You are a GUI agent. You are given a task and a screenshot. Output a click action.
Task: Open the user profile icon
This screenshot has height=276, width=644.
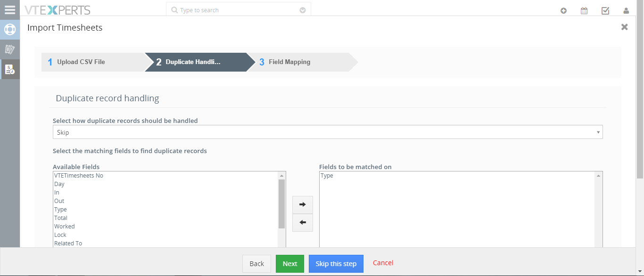pos(626,10)
